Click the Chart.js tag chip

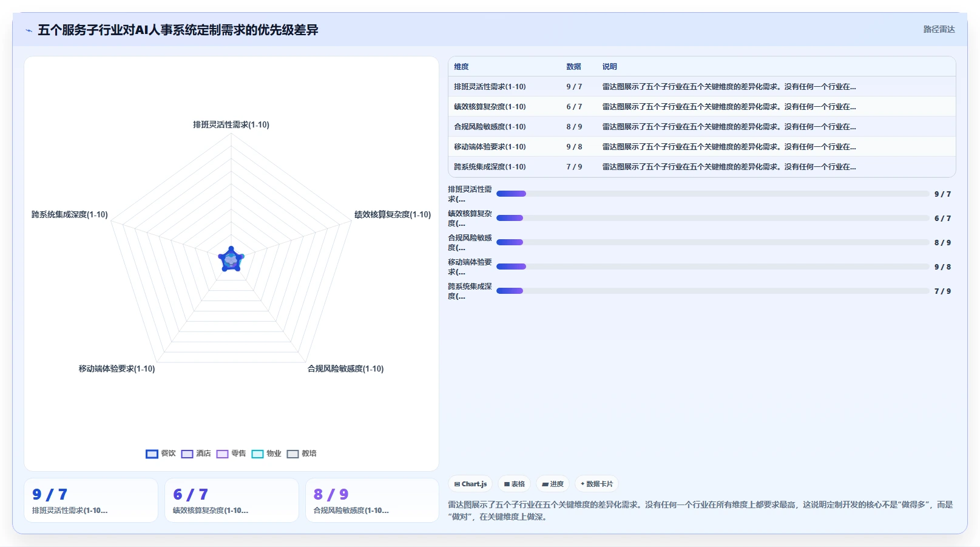(x=470, y=484)
